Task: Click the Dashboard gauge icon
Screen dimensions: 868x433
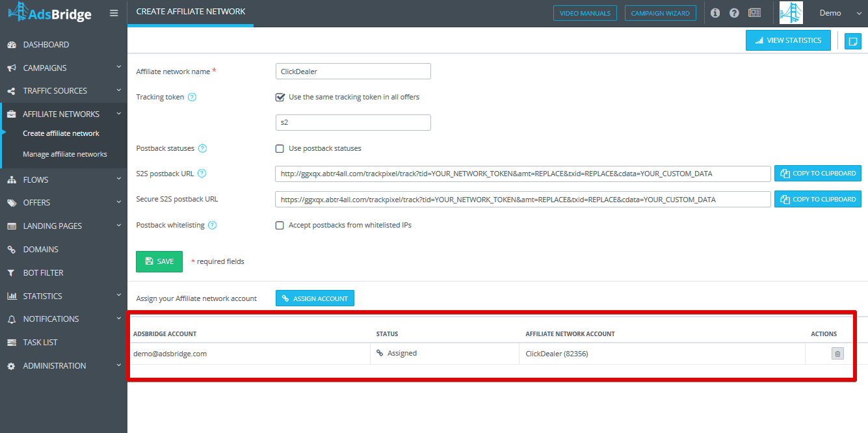Action: (11, 45)
